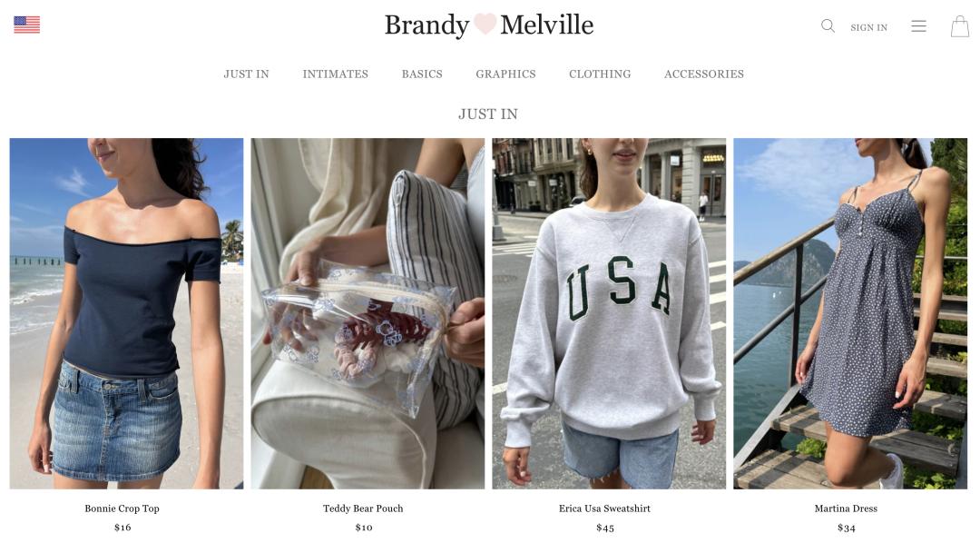Viewport: 980px width, 543px height.
Task: Open the Martina Dress product photo
Action: coord(850,313)
